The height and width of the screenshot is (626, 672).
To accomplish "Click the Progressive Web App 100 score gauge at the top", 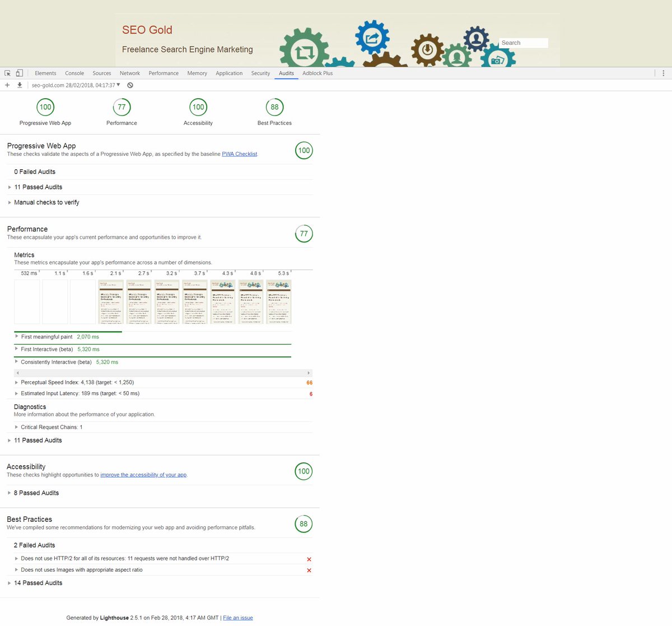I will [45, 107].
